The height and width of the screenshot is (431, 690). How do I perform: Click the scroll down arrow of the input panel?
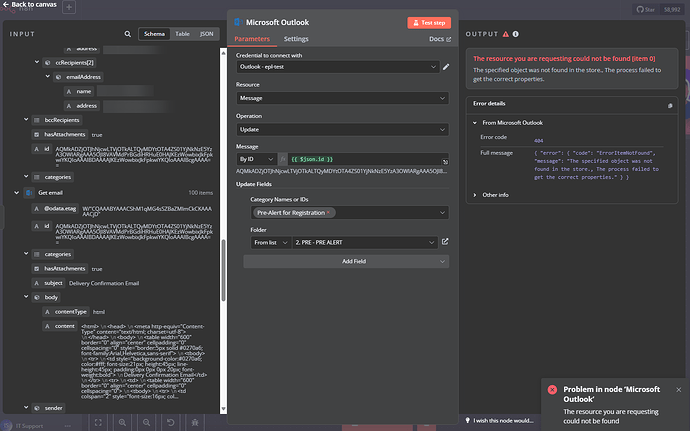224,409
